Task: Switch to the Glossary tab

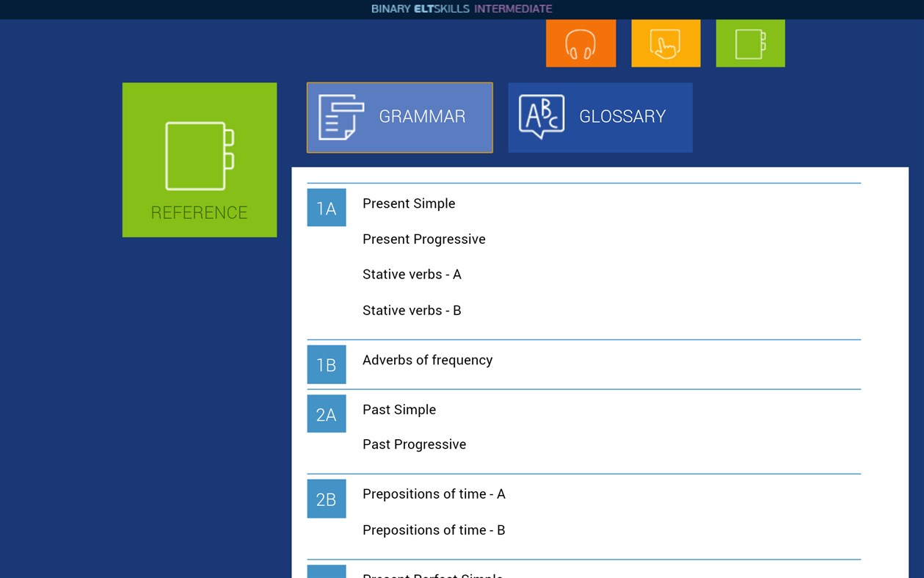Action: click(622, 116)
